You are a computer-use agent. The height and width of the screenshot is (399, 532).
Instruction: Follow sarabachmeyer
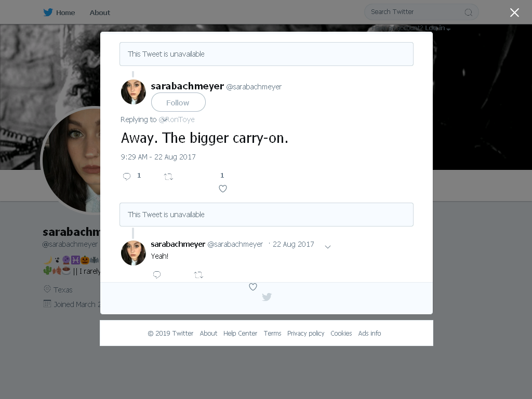click(x=178, y=102)
